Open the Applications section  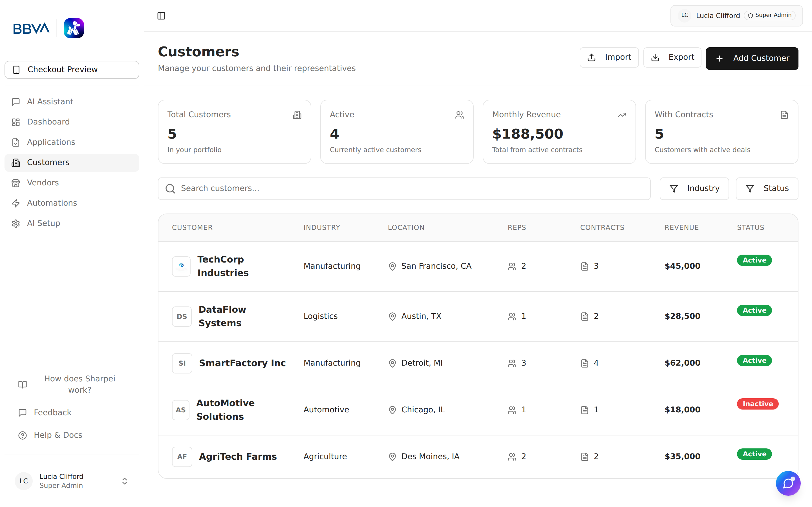point(51,142)
